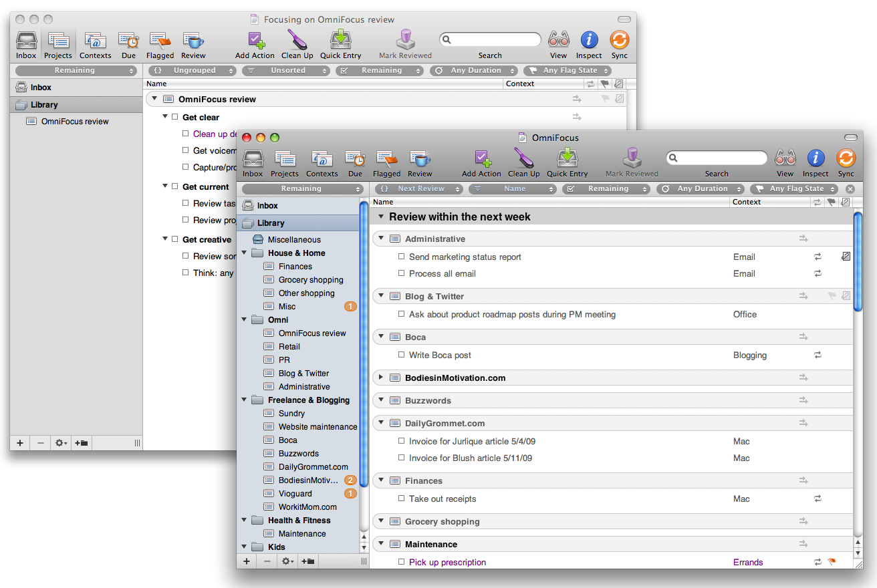Open Any Duration dropdown in front window
Image resolution: width=877 pixels, height=588 pixels.
(x=700, y=189)
